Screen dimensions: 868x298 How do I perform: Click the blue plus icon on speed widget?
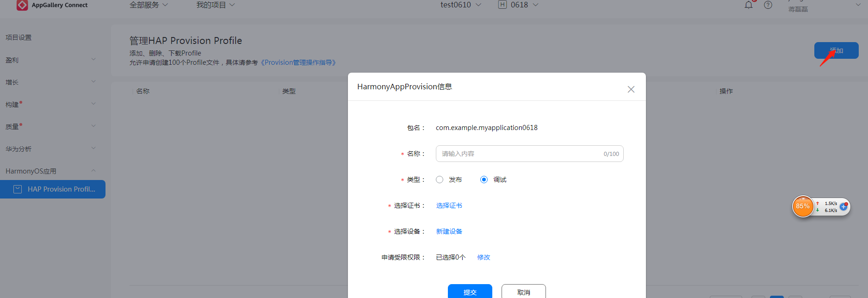pyautogui.click(x=843, y=207)
